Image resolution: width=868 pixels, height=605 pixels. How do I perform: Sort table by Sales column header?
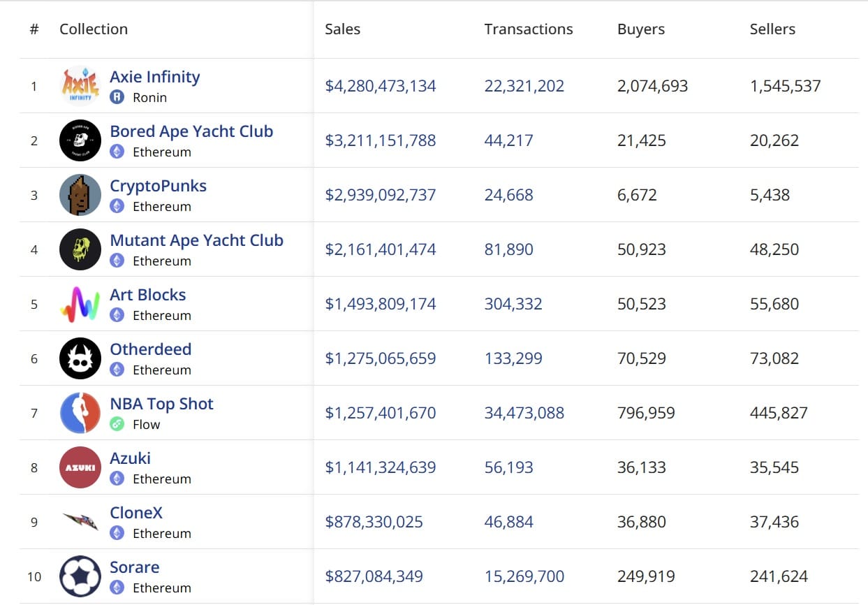pos(342,29)
